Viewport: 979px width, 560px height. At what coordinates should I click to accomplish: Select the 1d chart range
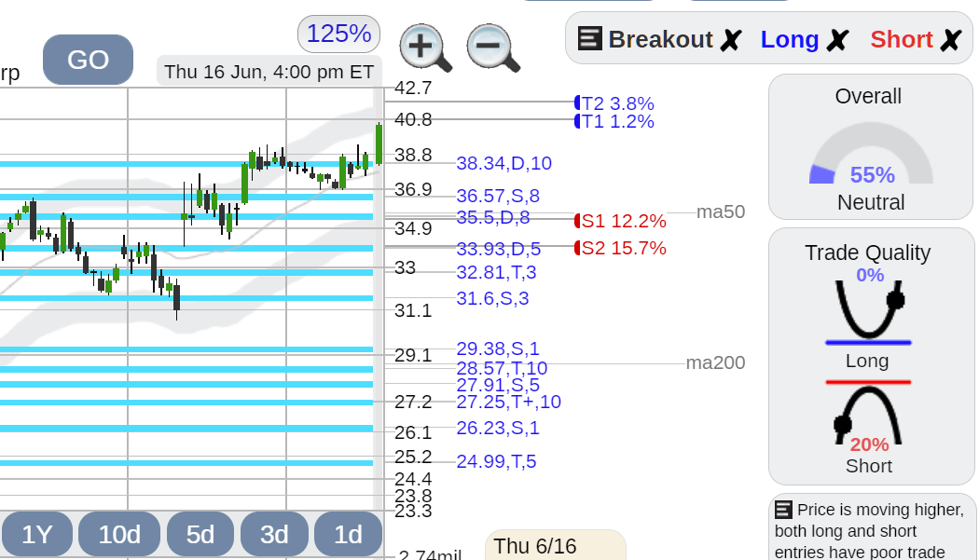[348, 535]
